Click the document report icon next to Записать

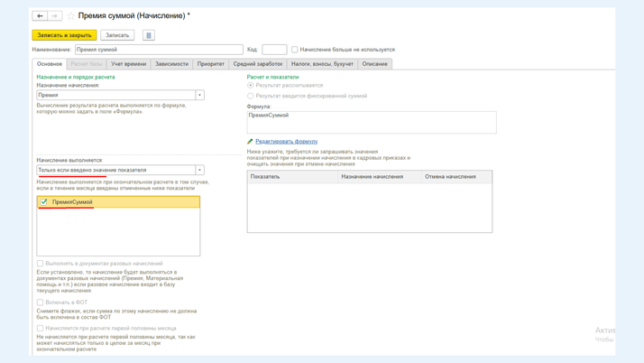pos(149,35)
